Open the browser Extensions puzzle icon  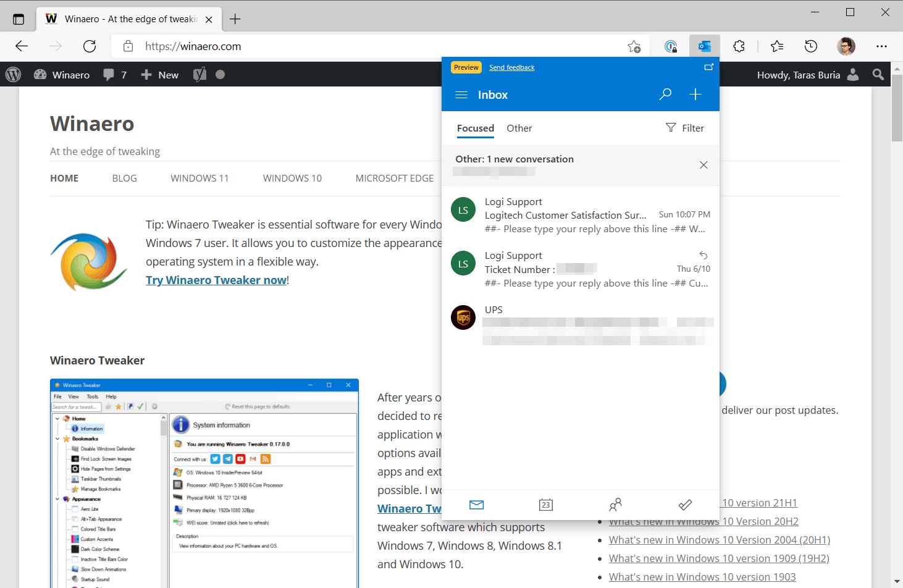pyautogui.click(x=739, y=46)
